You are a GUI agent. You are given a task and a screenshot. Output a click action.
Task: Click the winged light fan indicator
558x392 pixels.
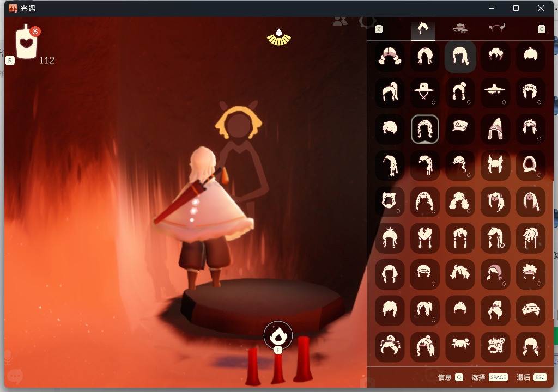pyautogui.click(x=279, y=38)
